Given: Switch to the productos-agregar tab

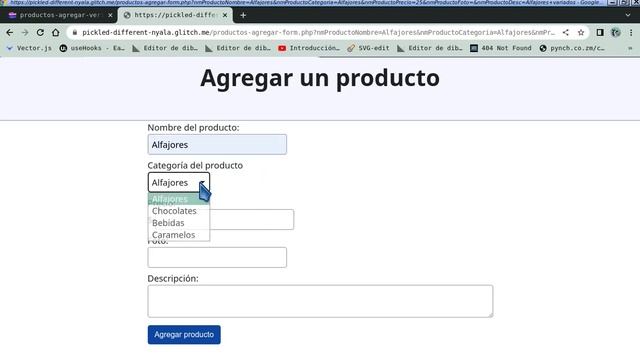Looking at the screenshot, I should (59, 15).
